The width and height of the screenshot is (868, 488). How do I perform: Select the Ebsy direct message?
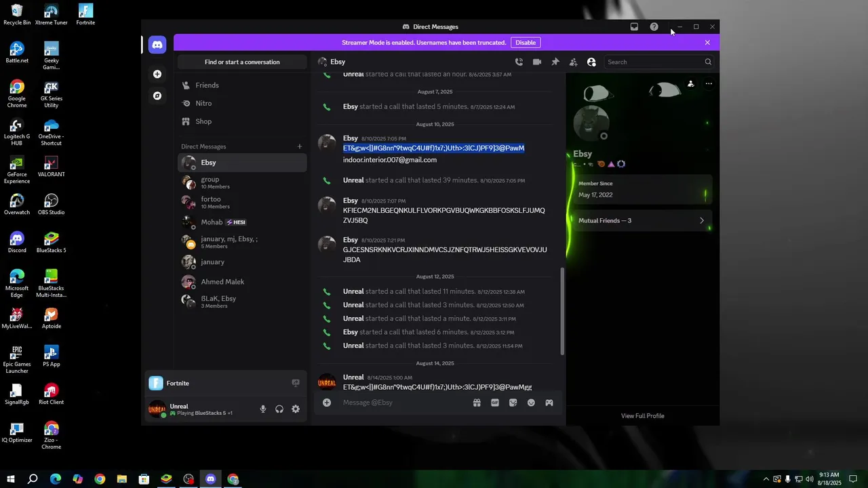click(x=242, y=163)
